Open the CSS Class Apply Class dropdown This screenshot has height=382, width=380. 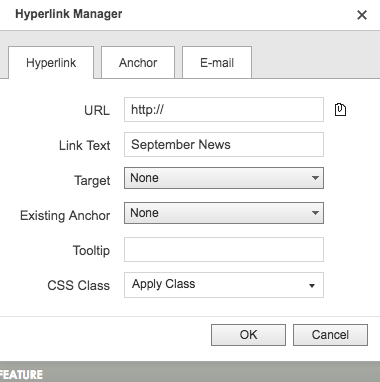point(224,285)
